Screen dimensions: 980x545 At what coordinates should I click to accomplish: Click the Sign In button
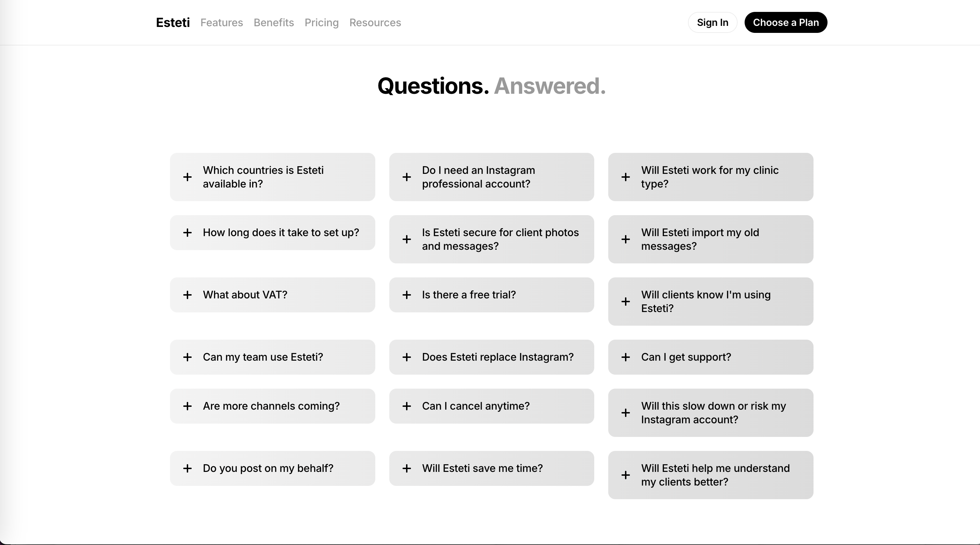click(x=712, y=22)
